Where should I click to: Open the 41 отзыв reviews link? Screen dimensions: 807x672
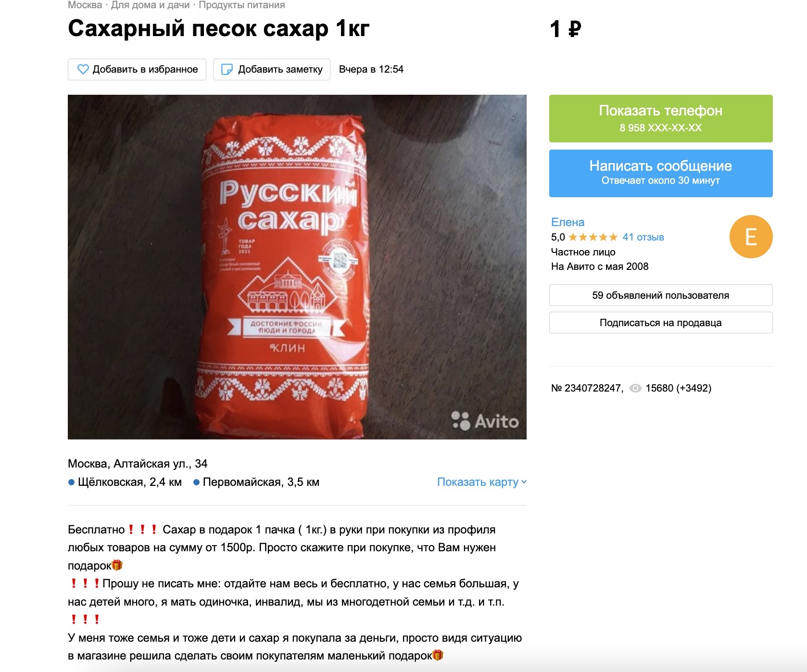643,237
